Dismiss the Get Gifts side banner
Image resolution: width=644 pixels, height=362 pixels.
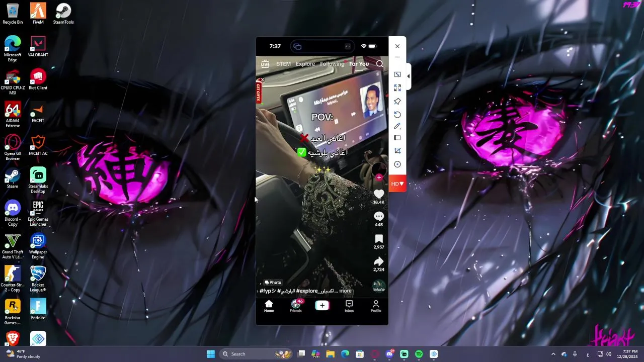(262, 79)
